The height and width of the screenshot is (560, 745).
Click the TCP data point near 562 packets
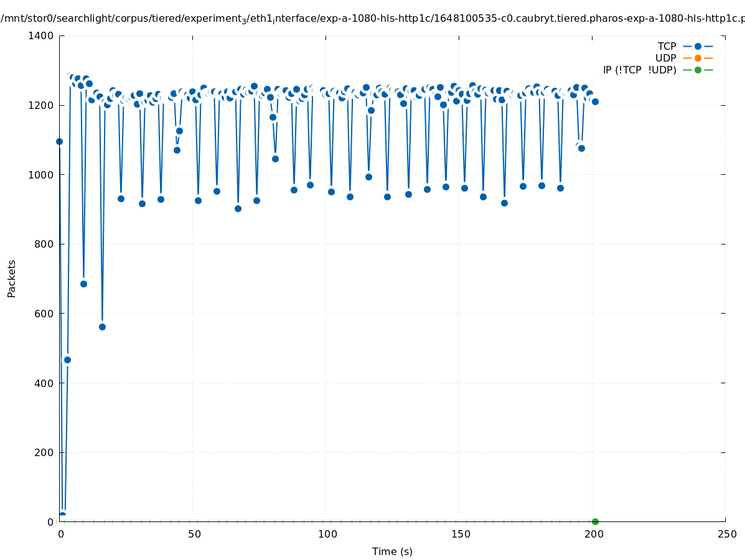point(102,327)
